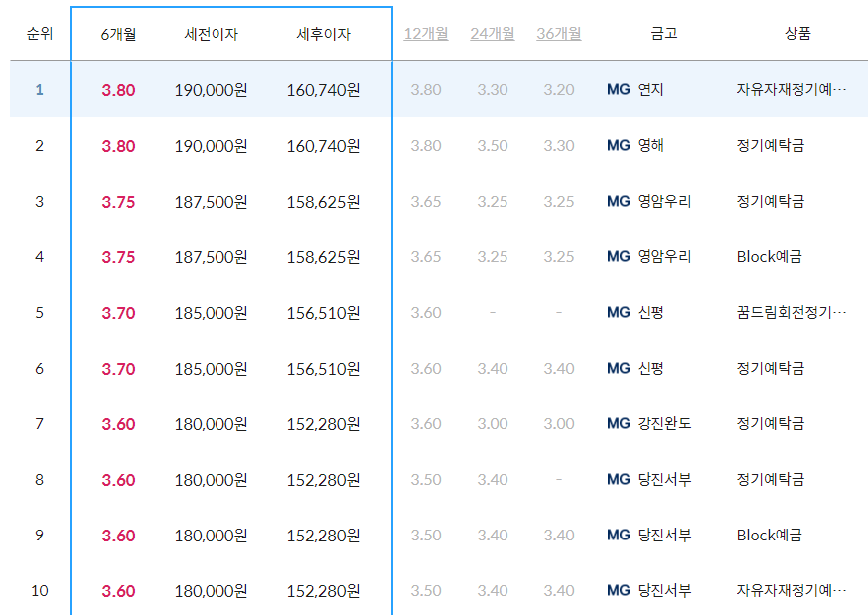
Task: Click 3.30 36-month rate for MG 영해
Action: tap(558, 146)
